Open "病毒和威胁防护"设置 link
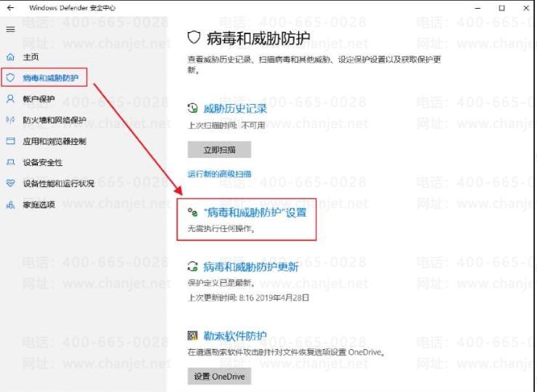537x392 pixels. coord(255,212)
